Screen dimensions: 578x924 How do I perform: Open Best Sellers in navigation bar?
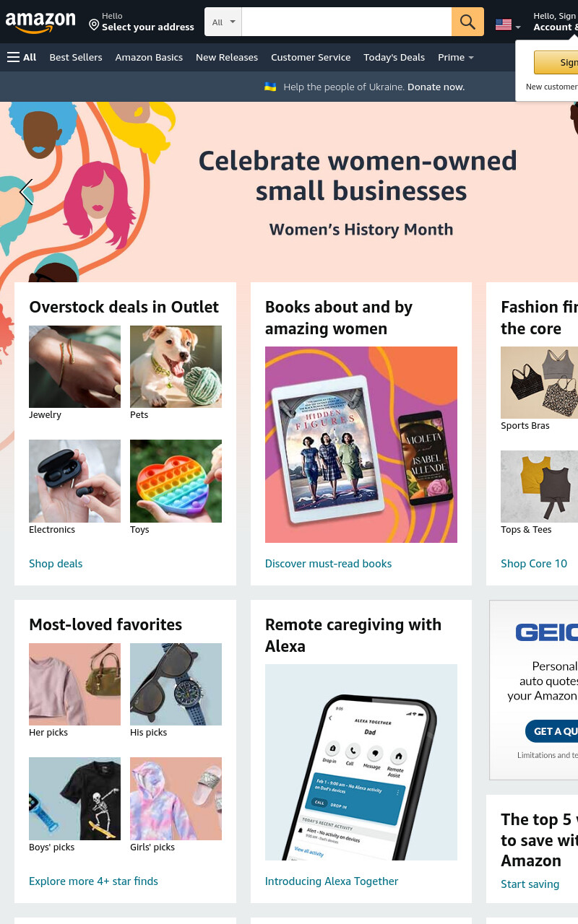click(76, 57)
